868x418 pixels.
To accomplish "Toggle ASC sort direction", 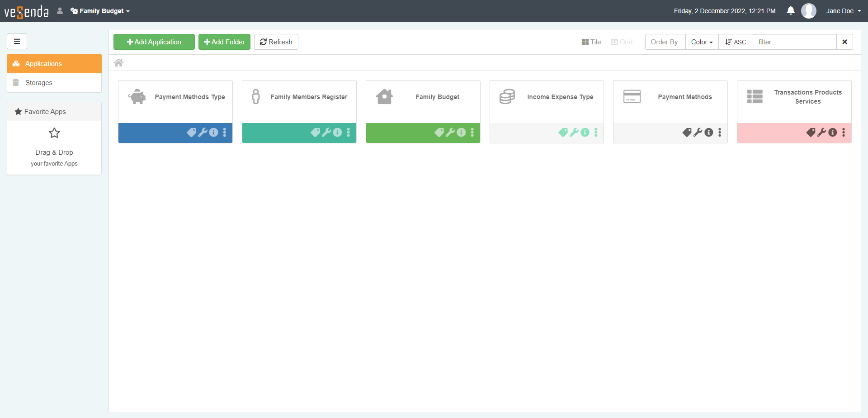I will tap(736, 42).
